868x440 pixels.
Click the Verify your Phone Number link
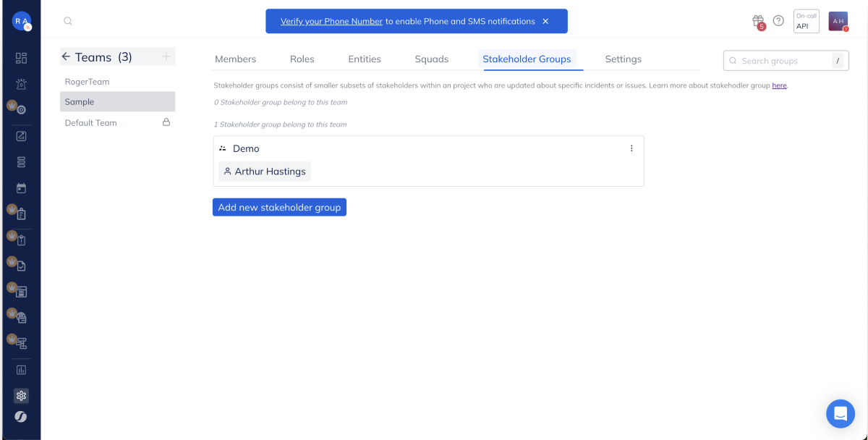[331, 21]
